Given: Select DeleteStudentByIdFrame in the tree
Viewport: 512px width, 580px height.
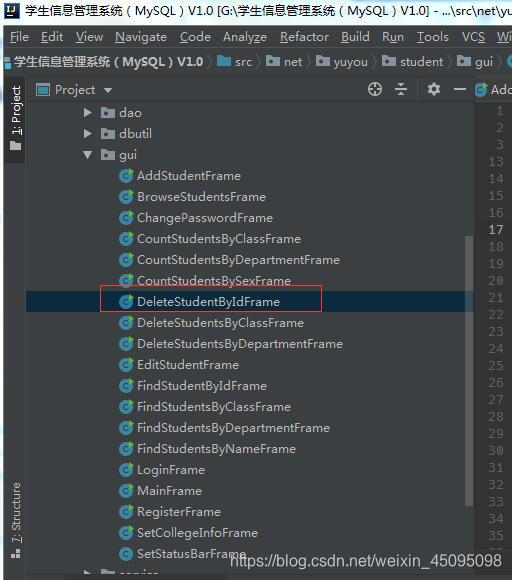Looking at the screenshot, I should click(208, 302).
